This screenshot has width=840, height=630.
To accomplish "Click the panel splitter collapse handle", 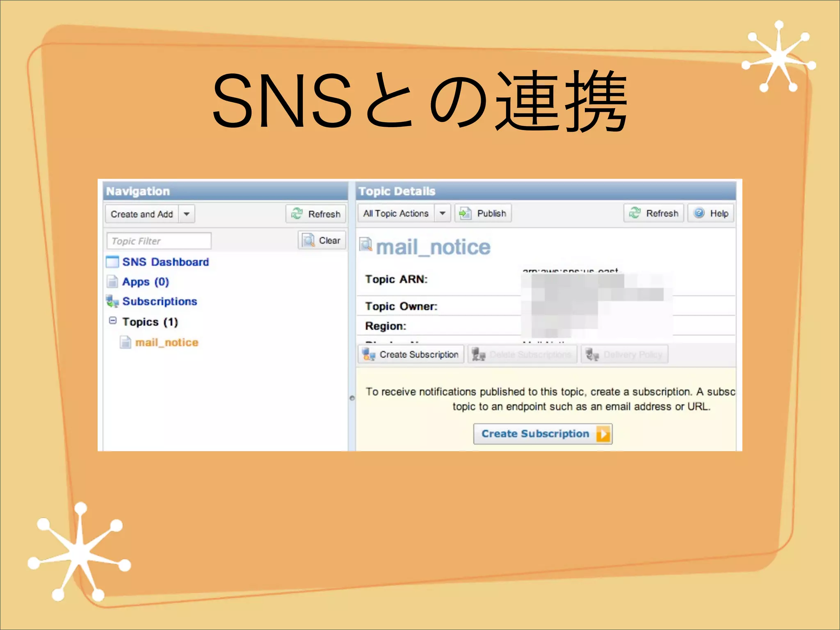I will point(352,398).
